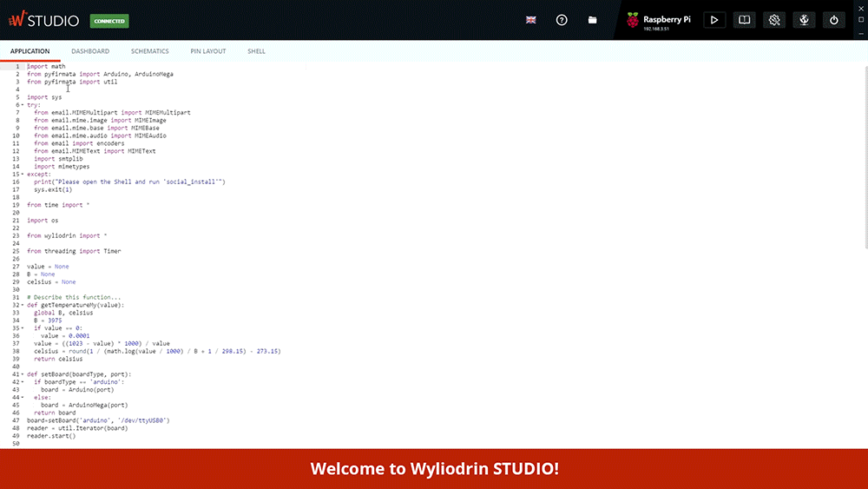Click the power disconnect icon

click(x=833, y=20)
